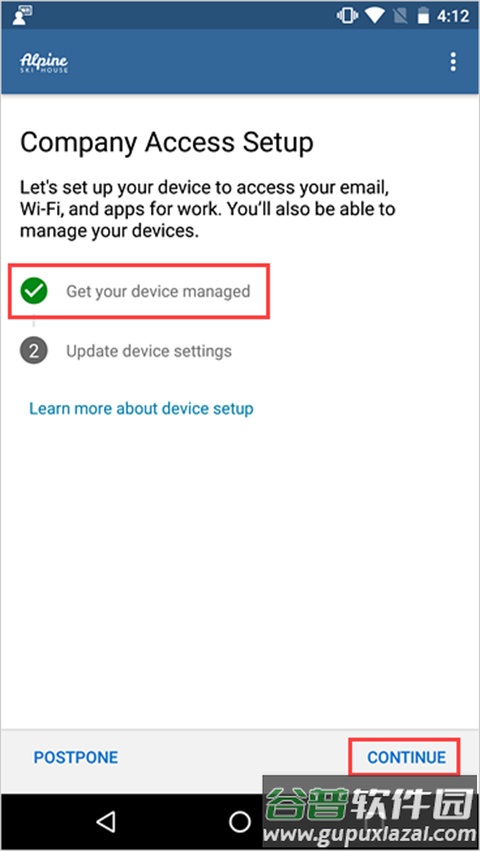This screenshot has width=480, height=851.
Task: Tap the Android back navigation triangle
Action: pos(106,821)
